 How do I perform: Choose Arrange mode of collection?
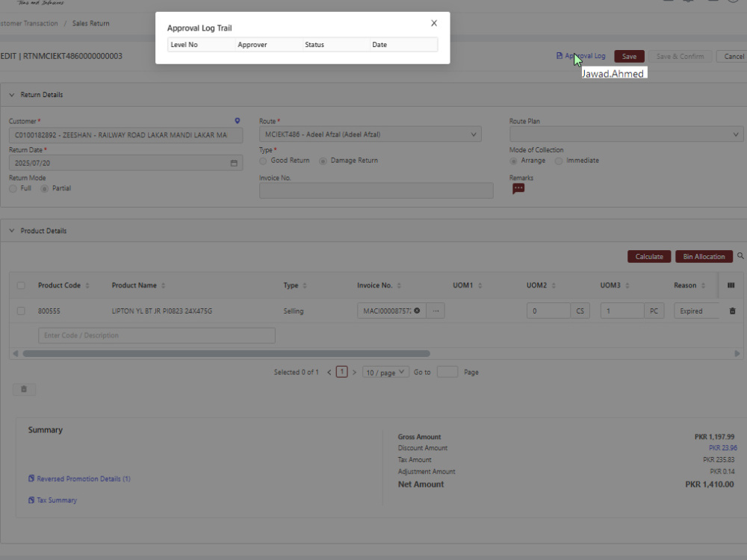click(513, 161)
